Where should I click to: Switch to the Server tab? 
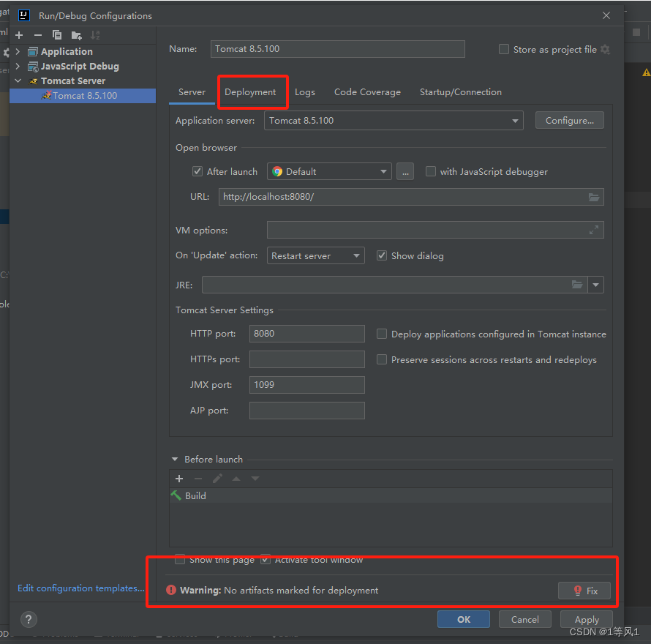(x=192, y=91)
